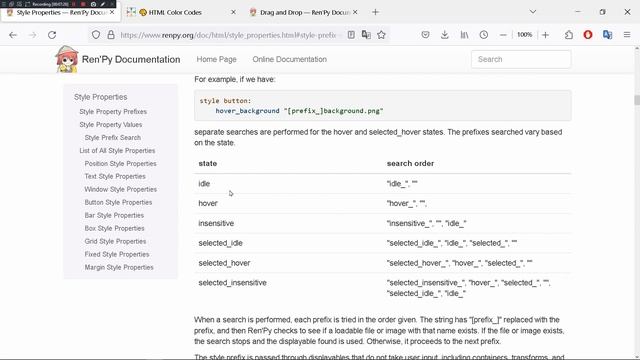The height and width of the screenshot is (360, 640).
Task: Reload the current page
Action: 52,35
